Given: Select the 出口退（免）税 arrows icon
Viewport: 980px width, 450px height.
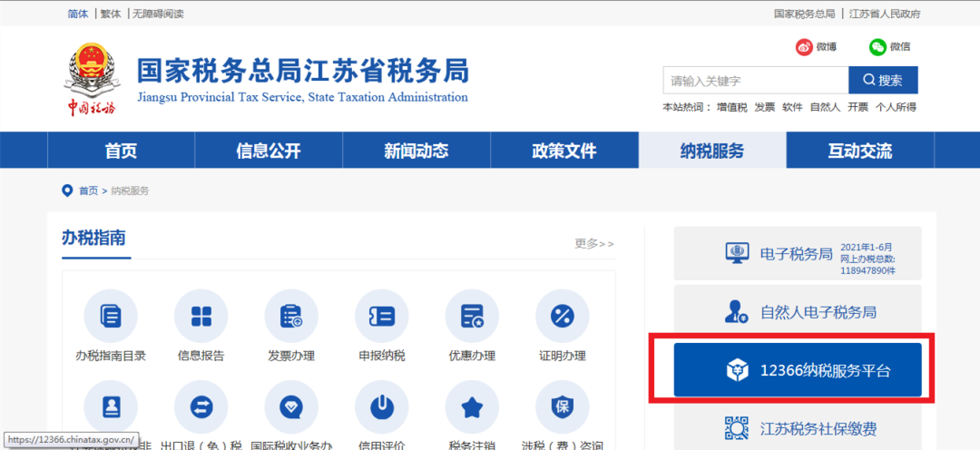Looking at the screenshot, I should [x=201, y=407].
